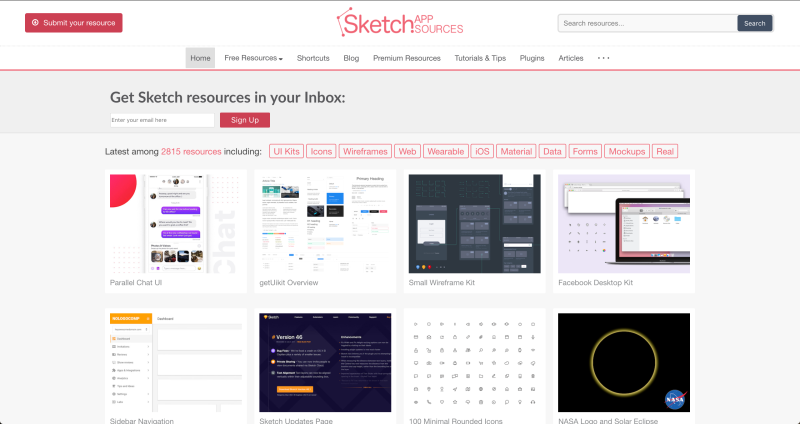The width and height of the screenshot is (800, 424).
Task: Open the 2815 resources link
Action: pyautogui.click(x=191, y=152)
